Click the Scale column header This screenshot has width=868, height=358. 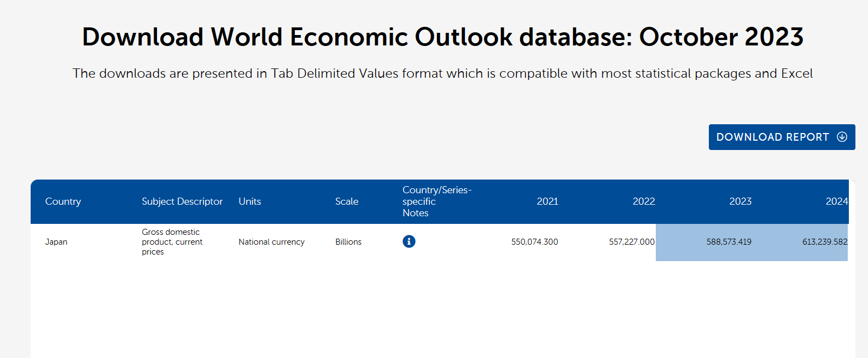(347, 201)
